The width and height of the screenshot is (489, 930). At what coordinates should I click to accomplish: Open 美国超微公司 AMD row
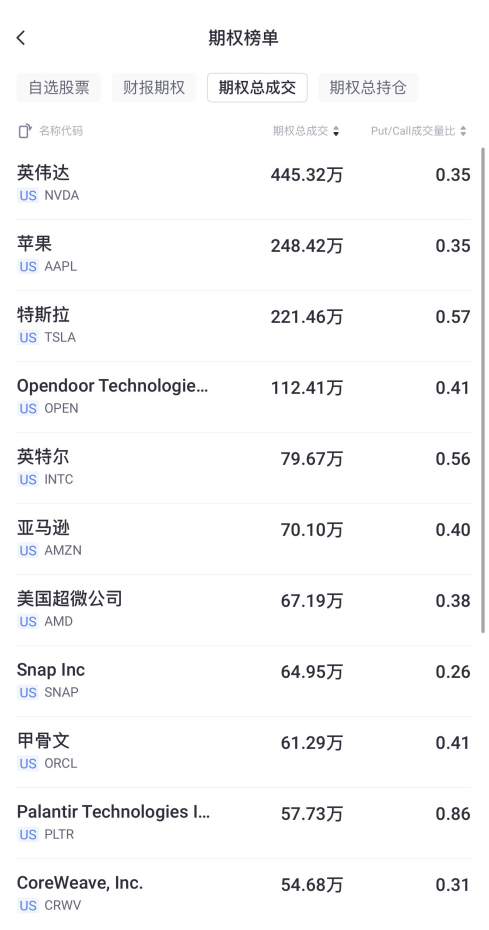[244, 610]
